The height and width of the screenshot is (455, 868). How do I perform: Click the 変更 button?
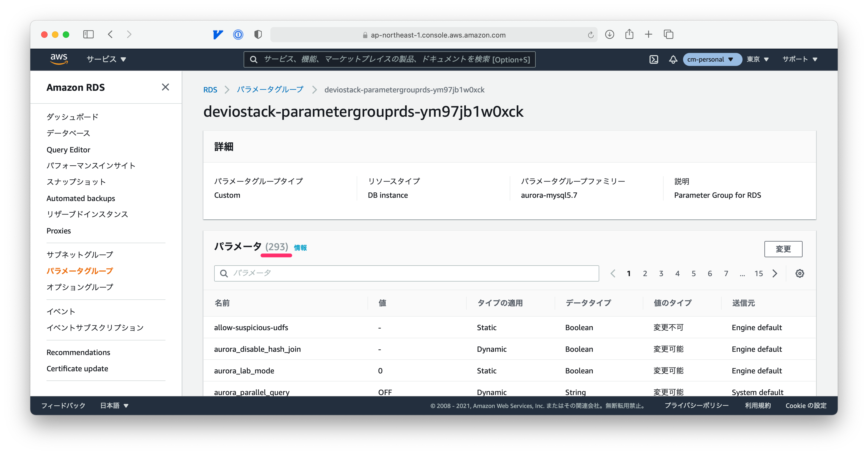coord(783,249)
